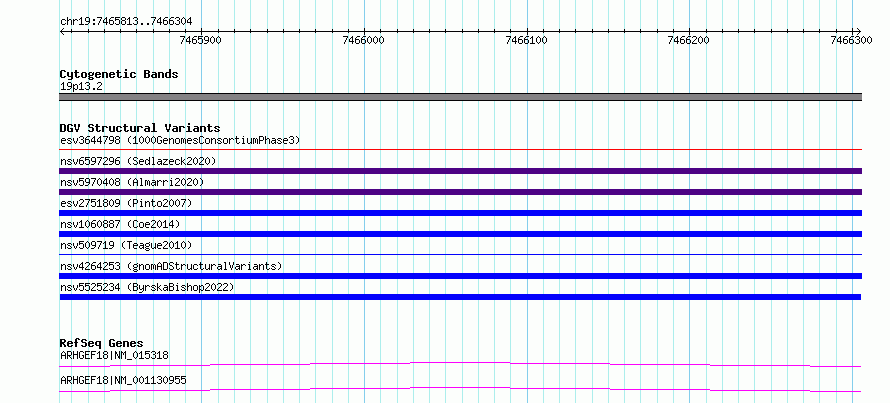890x403 pixels.
Task: Open nsv4264253 gnomADStructuralVariants label
Action: pyautogui.click(x=171, y=266)
